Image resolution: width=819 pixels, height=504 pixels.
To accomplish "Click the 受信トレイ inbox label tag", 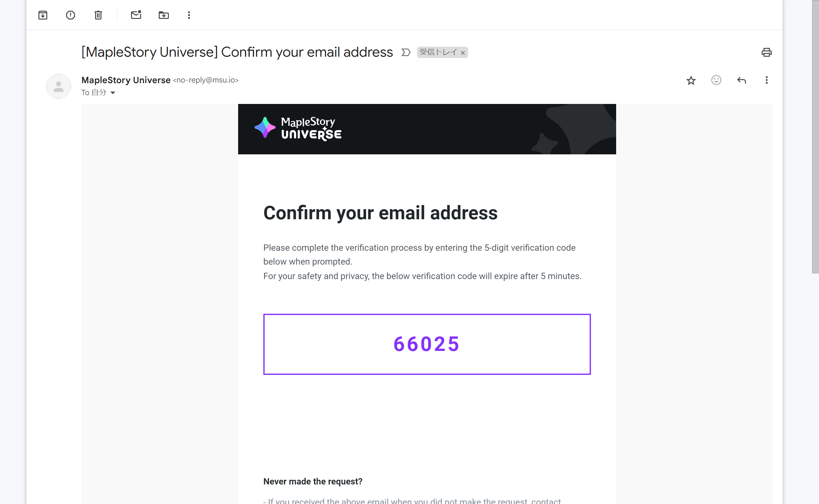I will point(440,53).
